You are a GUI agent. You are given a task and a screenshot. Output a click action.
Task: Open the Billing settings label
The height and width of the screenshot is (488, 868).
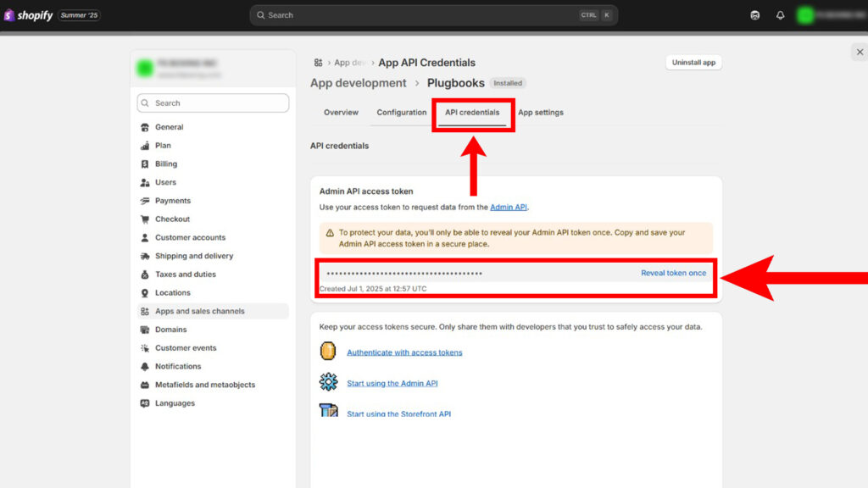(166, 164)
